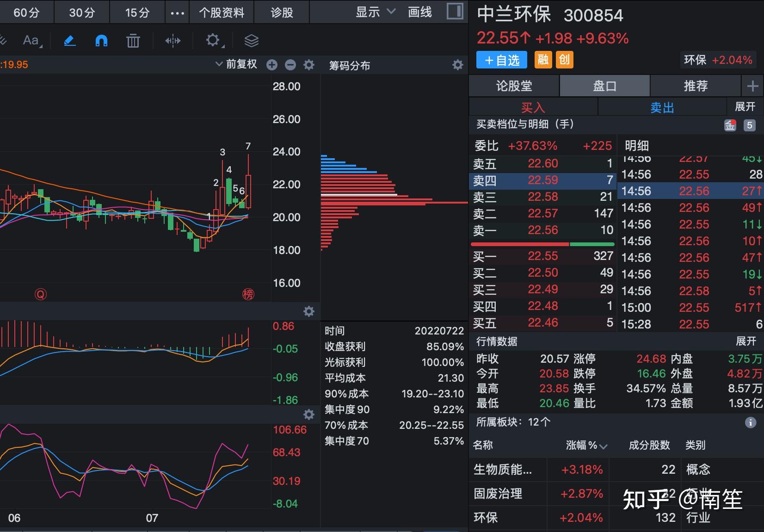Click the white-line bar in 筹码分布 chart
Screen dimensions: 764x532
(x=359, y=195)
